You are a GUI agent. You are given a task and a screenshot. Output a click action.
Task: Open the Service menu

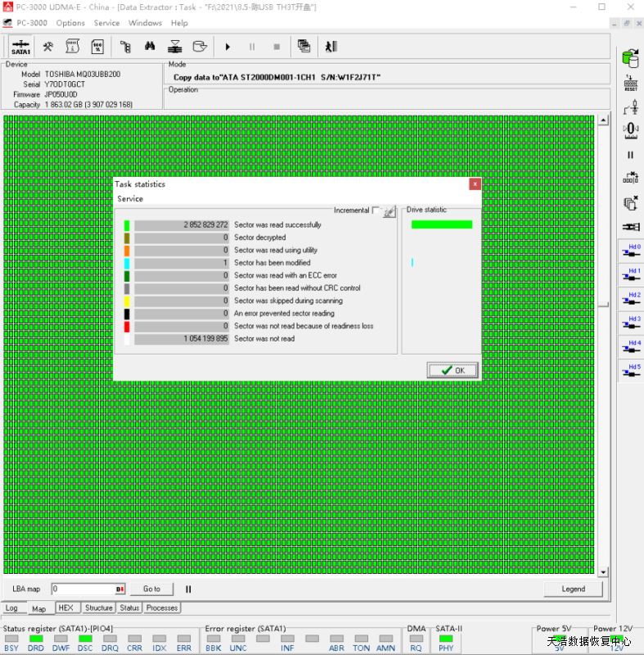pyautogui.click(x=106, y=23)
